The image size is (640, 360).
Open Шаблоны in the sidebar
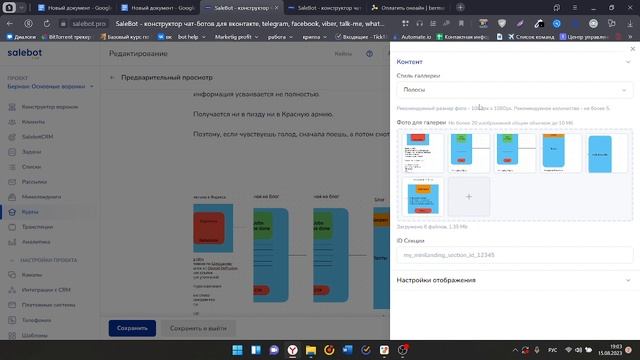click(35, 336)
